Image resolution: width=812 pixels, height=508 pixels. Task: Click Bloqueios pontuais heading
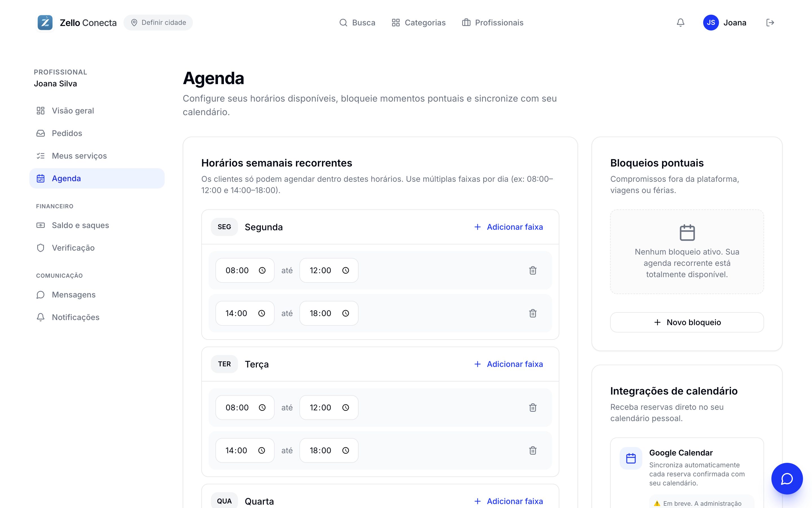click(x=657, y=163)
